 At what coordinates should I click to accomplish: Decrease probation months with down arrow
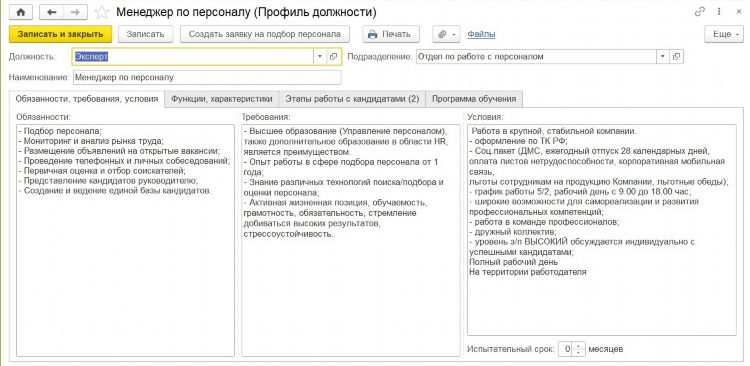coord(579,352)
